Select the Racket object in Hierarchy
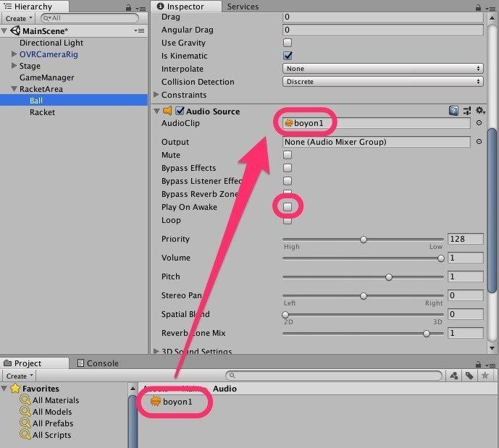Screen dimensions: 499x448 (x=42, y=112)
